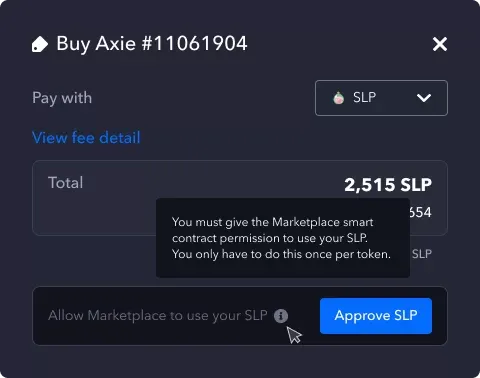Image resolution: width=480 pixels, height=378 pixels.
Task: Expand the payment token chevron arrow
Action: [x=424, y=98]
